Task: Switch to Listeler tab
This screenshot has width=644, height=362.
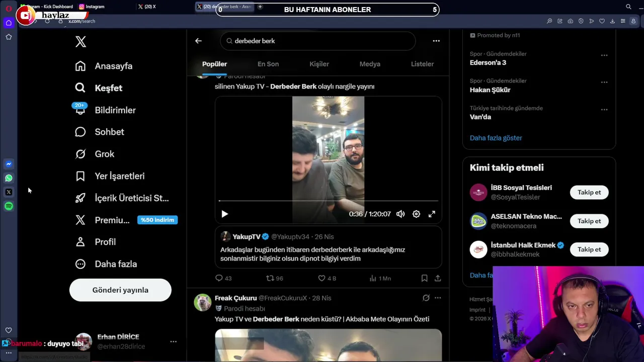Action: pyautogui.click(x=422, y=64)
